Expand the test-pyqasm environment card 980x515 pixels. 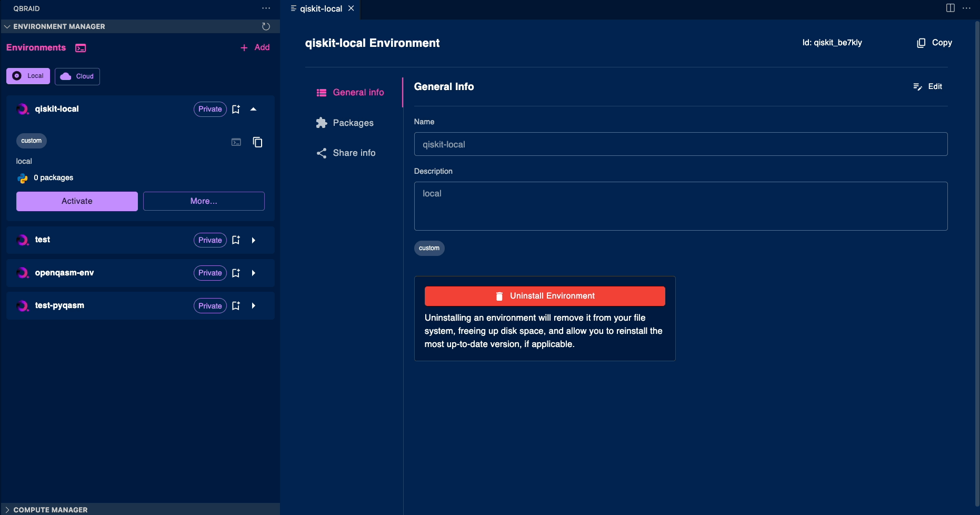pyautogui.click(x=253, y=306)
